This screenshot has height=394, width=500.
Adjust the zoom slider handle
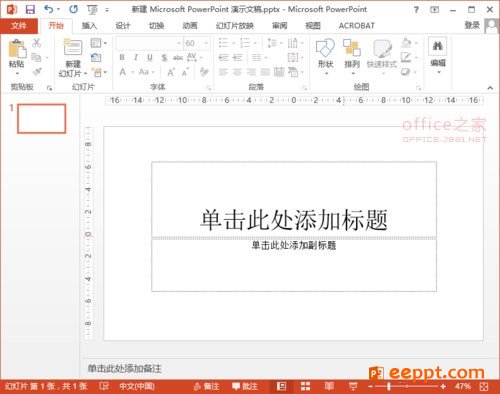click(389, 387)
